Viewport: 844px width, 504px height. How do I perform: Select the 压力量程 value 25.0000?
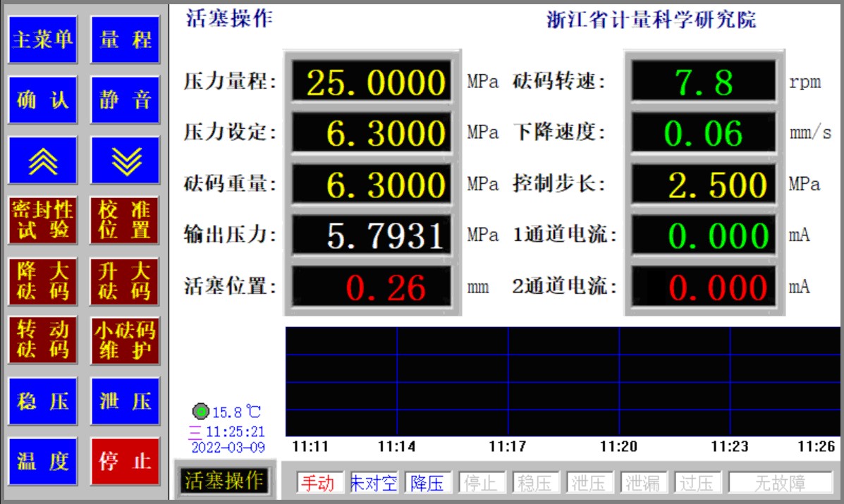pos(372,81)
